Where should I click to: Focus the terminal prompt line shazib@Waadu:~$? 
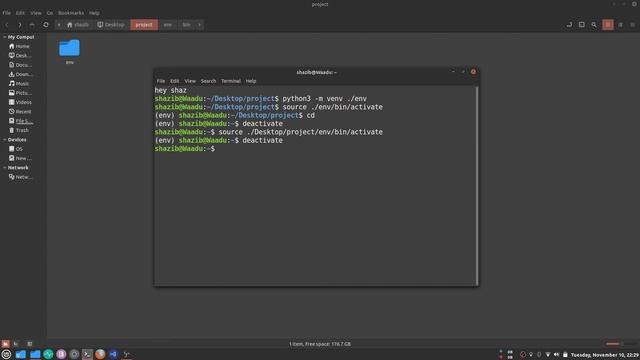(184, 149)
